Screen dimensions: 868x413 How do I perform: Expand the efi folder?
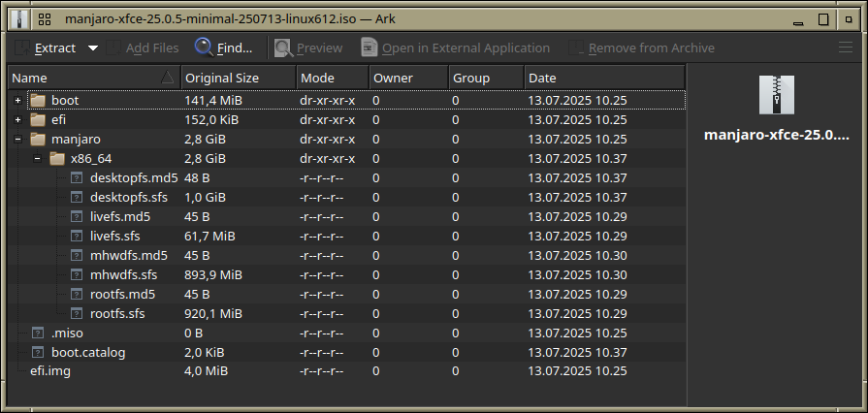pos(17,120)
